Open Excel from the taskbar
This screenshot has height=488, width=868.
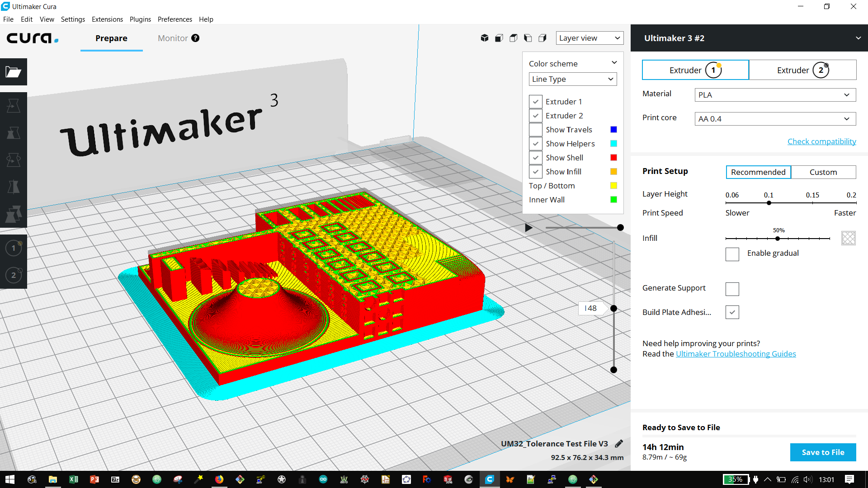[74, 479]
